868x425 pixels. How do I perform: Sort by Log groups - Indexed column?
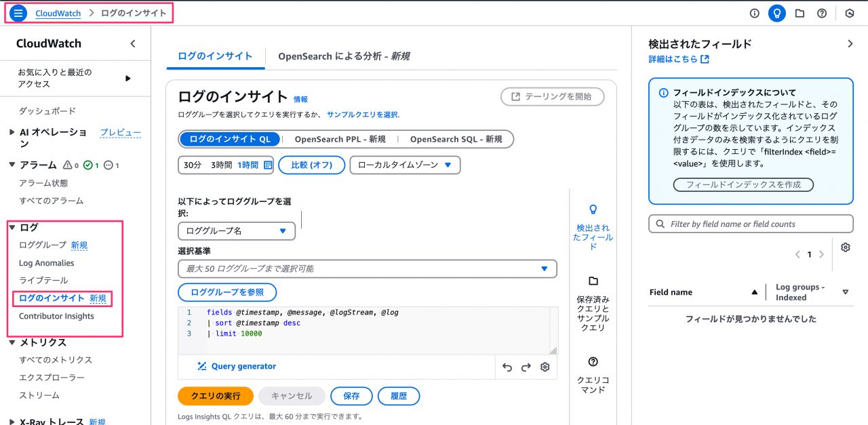[x=812, y=292]
